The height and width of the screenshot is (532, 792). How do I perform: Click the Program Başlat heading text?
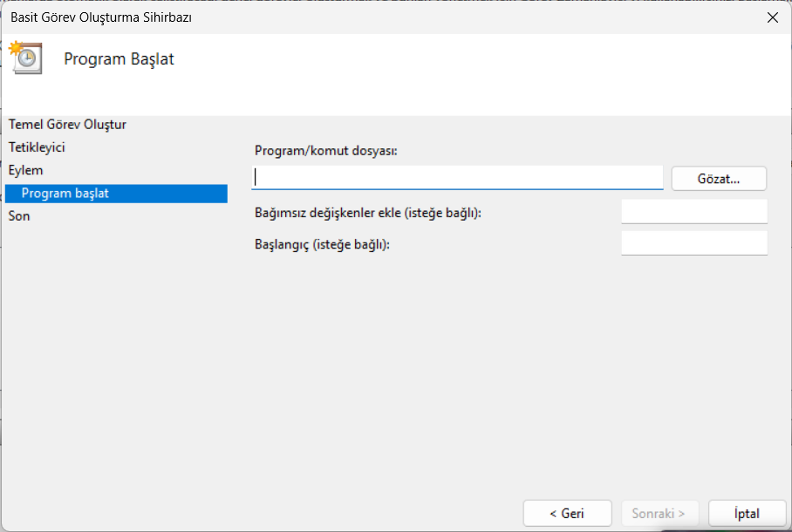coord(119,59)
